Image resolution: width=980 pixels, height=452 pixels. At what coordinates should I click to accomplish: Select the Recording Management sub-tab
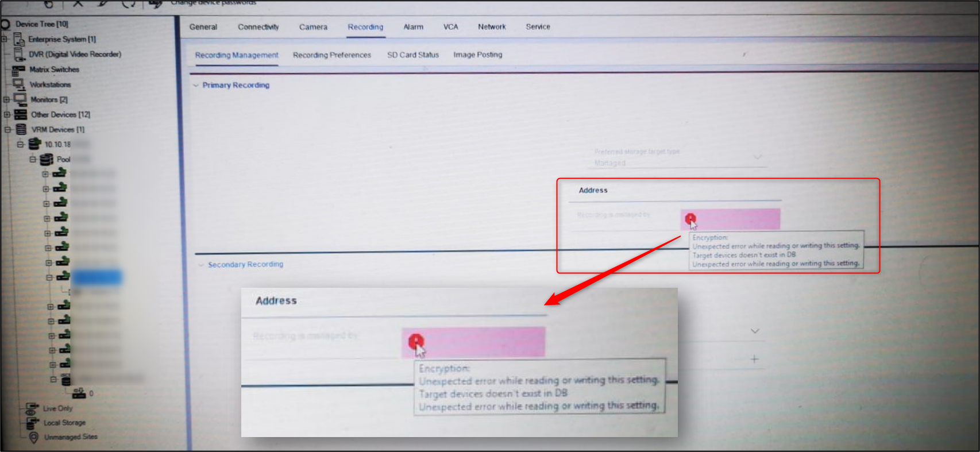pyautogui.click(x=237, y=55)
